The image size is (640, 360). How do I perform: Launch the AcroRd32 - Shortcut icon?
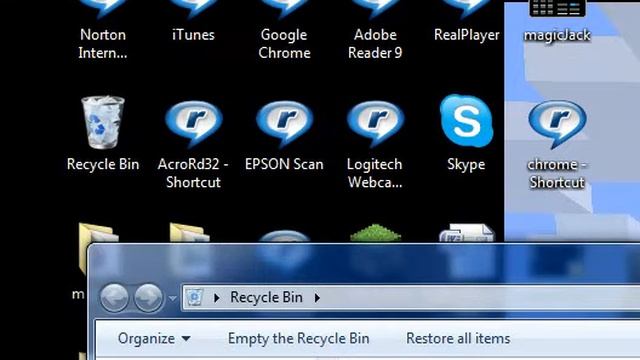193,124
